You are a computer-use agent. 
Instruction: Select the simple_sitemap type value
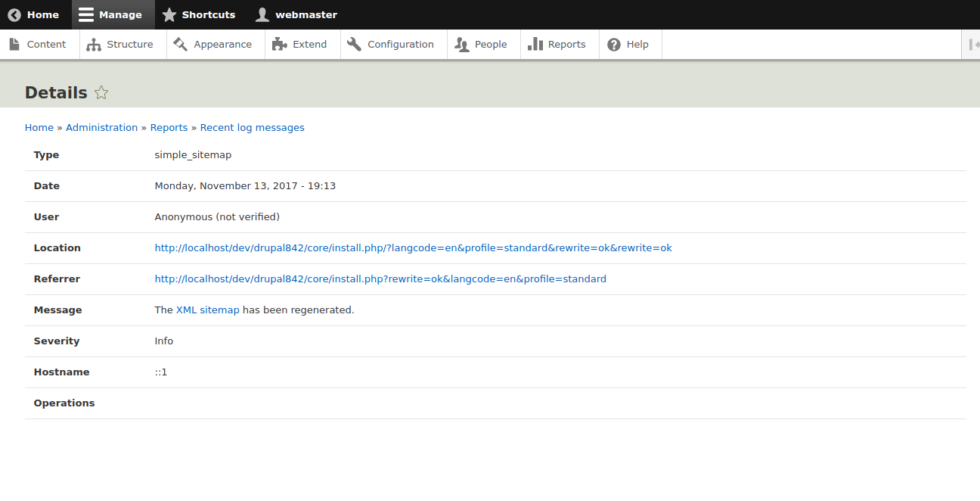click(x=193, y=155)
